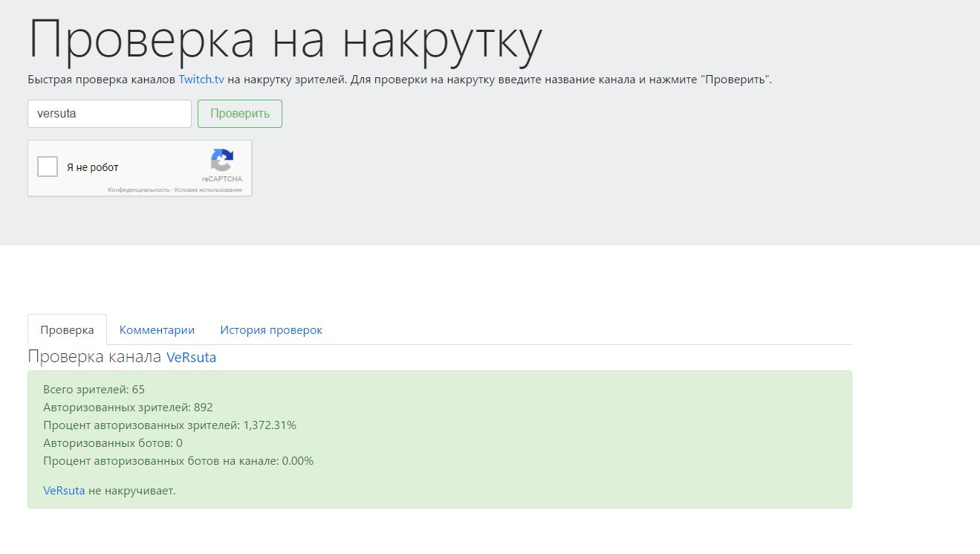Open reCAPTCHA "Условия использования" terms link
980x554 pixels.
[208, 190]
